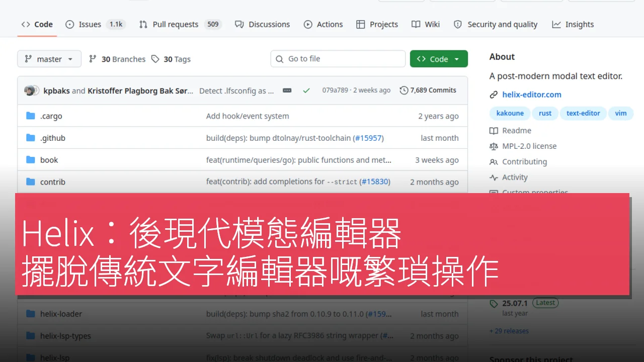Click the book folder icon
The height and width of the screenshot is (362, 644).
point(31,160)
